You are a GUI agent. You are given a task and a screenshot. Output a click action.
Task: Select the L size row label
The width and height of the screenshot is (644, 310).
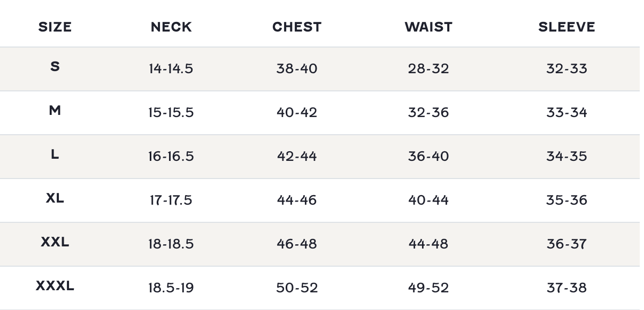(x=55, y=154)
